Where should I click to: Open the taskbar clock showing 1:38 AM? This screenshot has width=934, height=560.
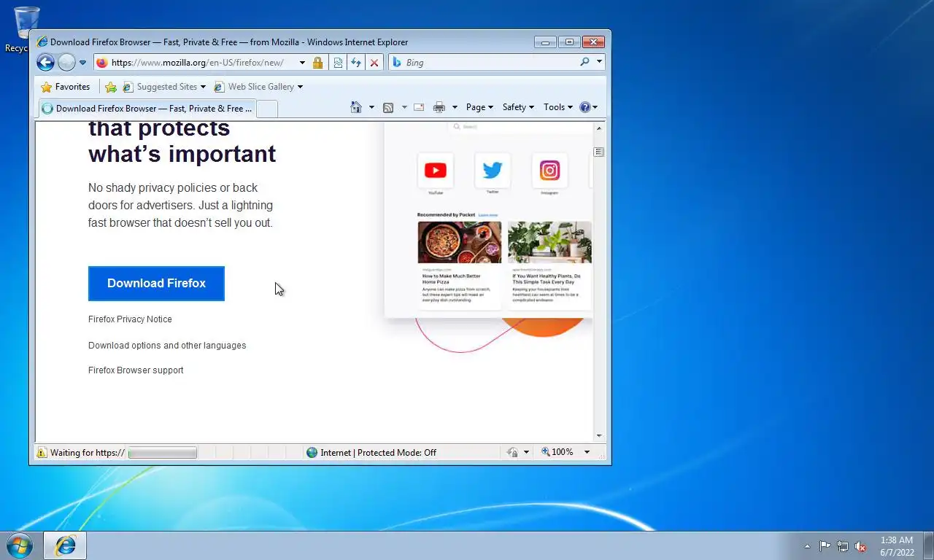[x=897, y=546]
